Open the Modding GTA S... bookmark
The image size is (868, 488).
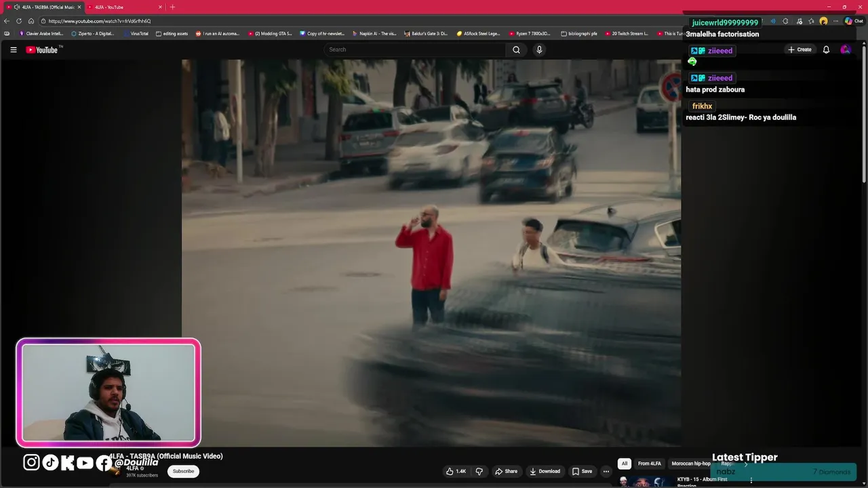(x=270, y=33)
